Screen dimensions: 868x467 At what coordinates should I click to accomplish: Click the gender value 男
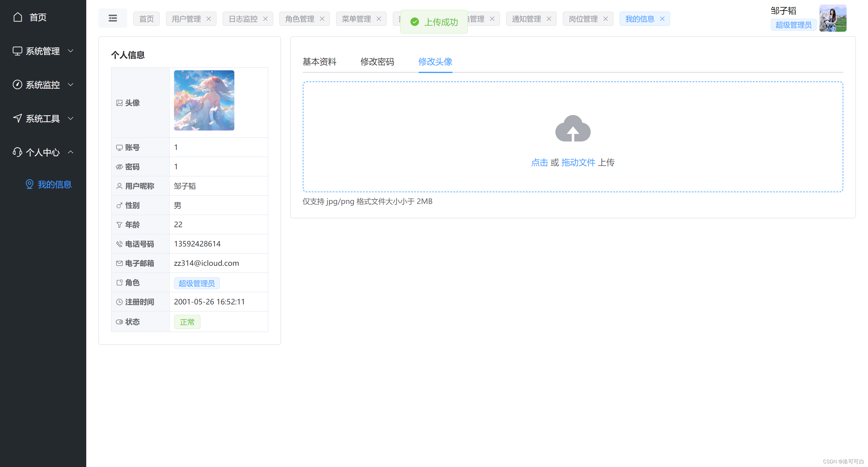(178, 205)
